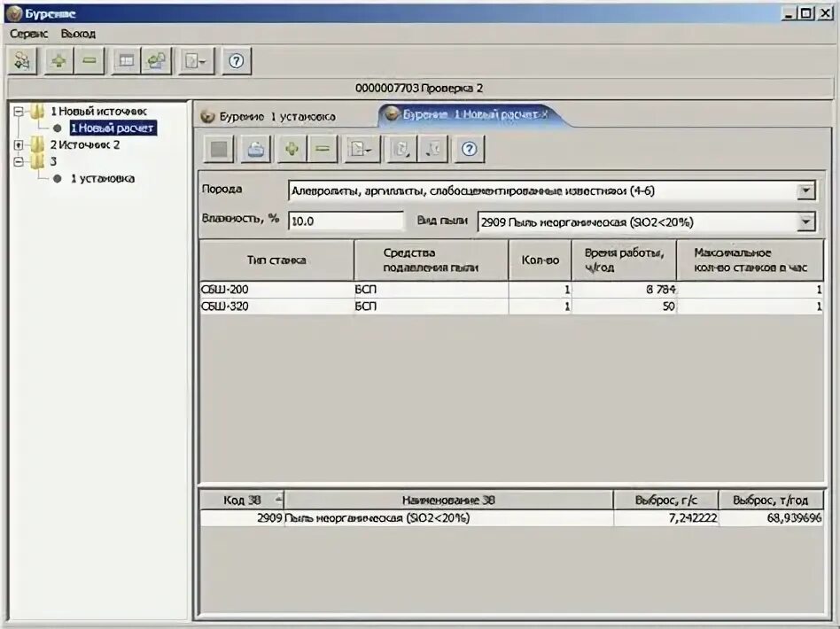This screenshot has width=840, height=629.
Task: Click the bullet icon beside '1 установка'
Action: coord(58,178)
